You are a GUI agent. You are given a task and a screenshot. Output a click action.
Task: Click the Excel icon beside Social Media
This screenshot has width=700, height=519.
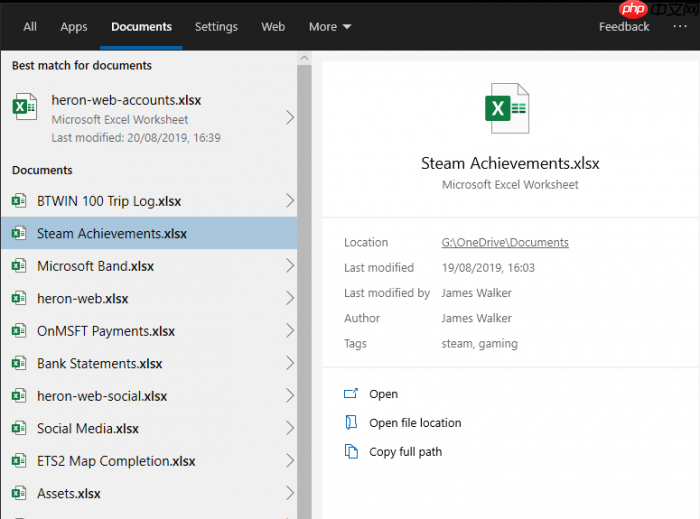[19, 428]
